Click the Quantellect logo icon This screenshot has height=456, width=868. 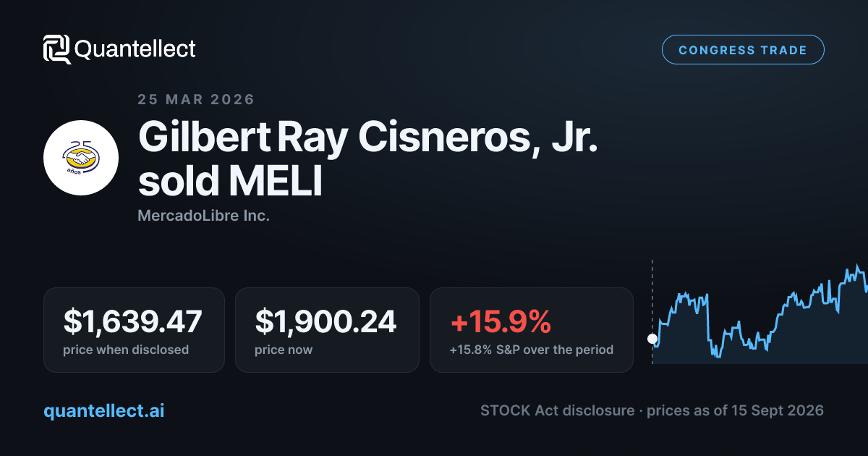tap(56, 49)
